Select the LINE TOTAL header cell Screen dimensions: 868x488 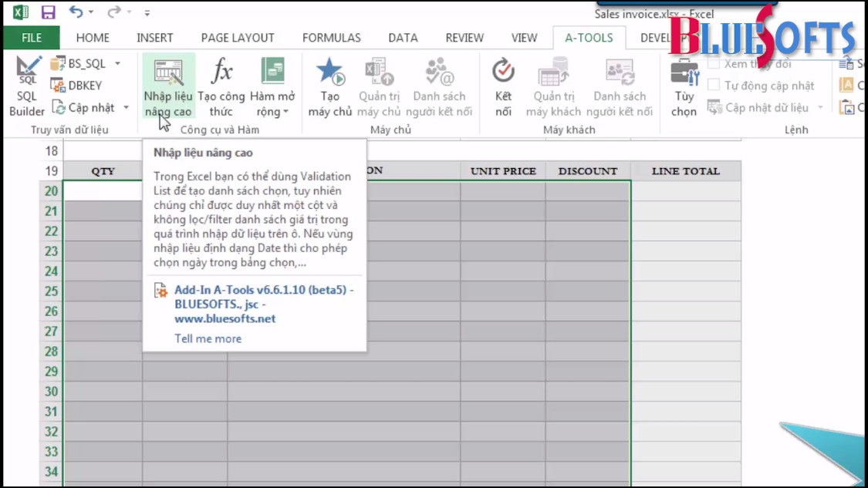point(686,171)
